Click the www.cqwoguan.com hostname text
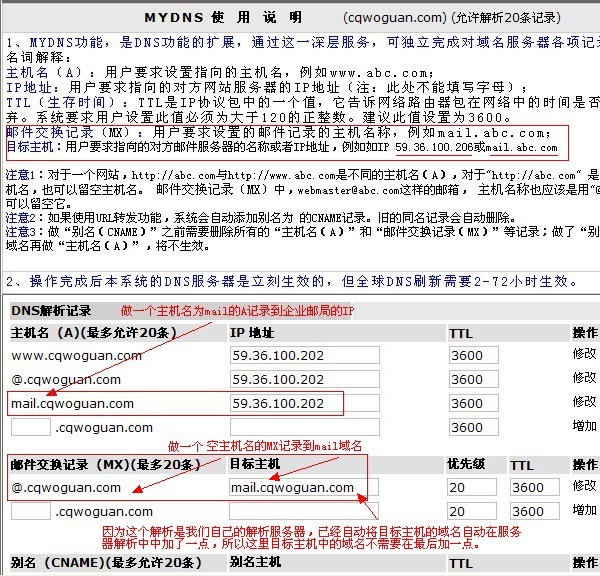600x576 pixels. [x=77, y=356]
